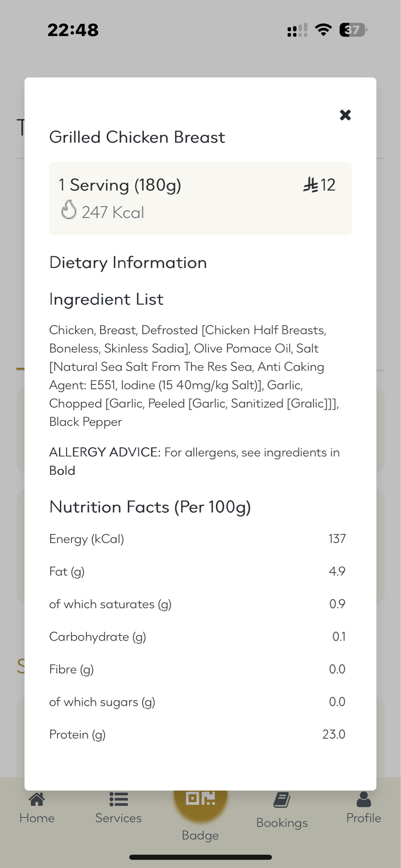Open the Bookings book icon
Image resolution: width=401 pixels, height=868 pixels.
click(282, 800)
